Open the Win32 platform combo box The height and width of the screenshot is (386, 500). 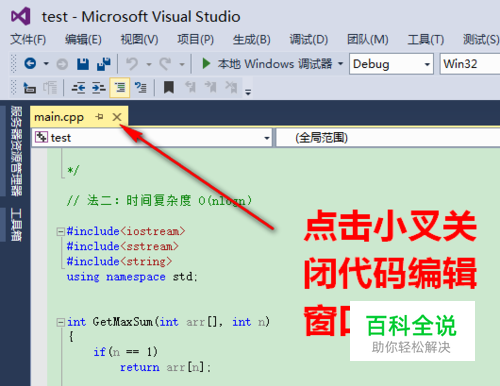pyautogui.click(x=470, y=64)
